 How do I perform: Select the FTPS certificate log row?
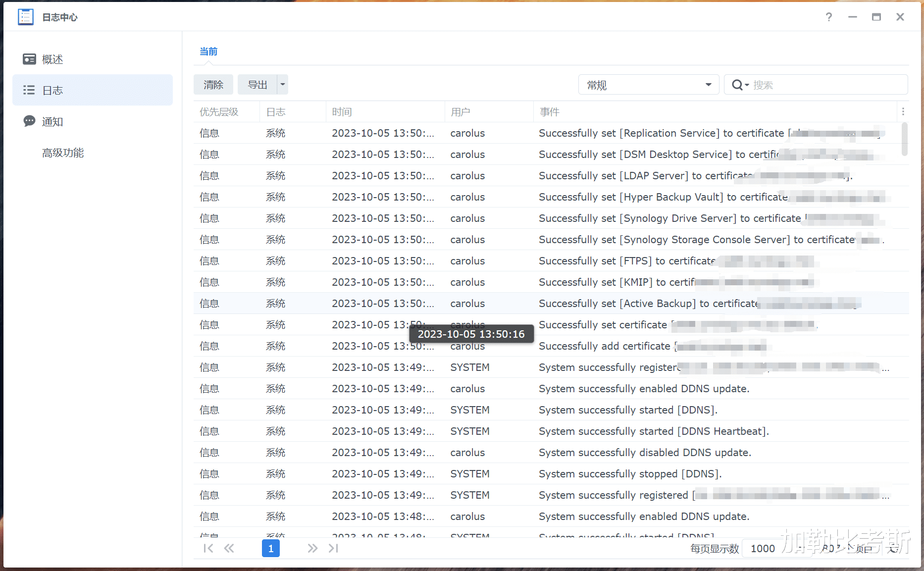(x=551, y=261)
